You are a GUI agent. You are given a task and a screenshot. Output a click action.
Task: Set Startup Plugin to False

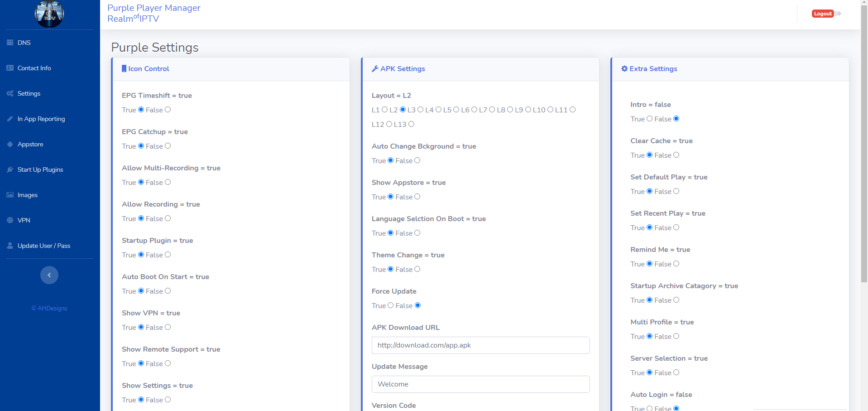pos(168,255)
